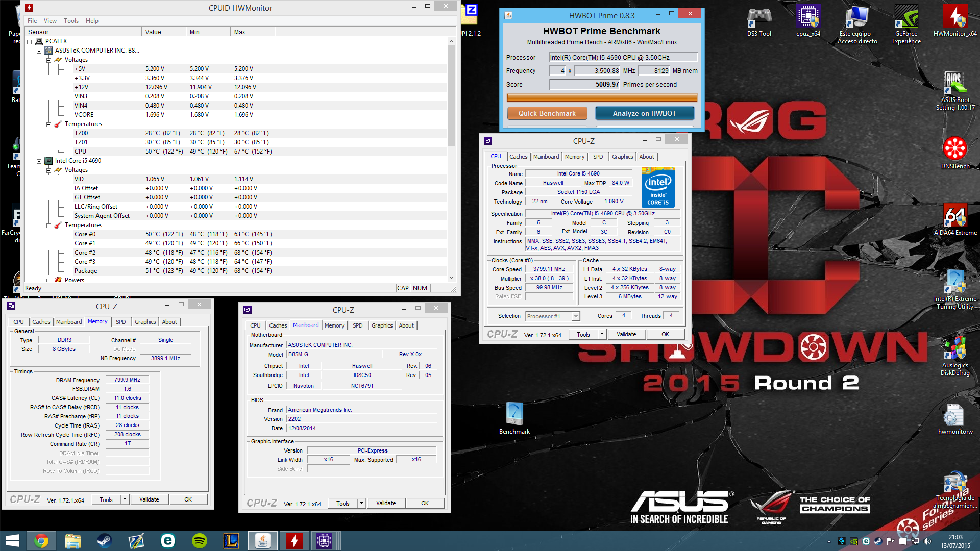Open ASUS Boot Setting desktop icon
980x551 pixels.
coord(955,91)
